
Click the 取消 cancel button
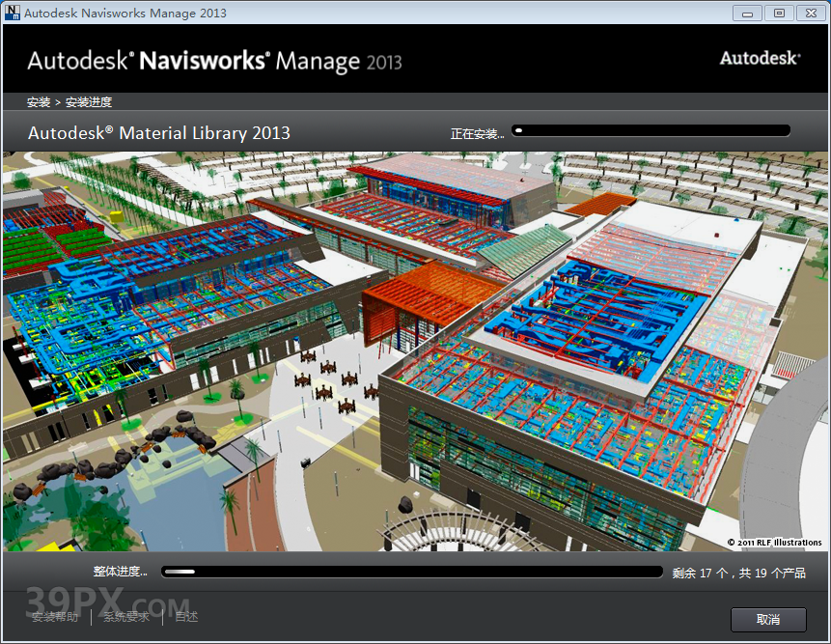pyautogui.click(x=768, y=619)
